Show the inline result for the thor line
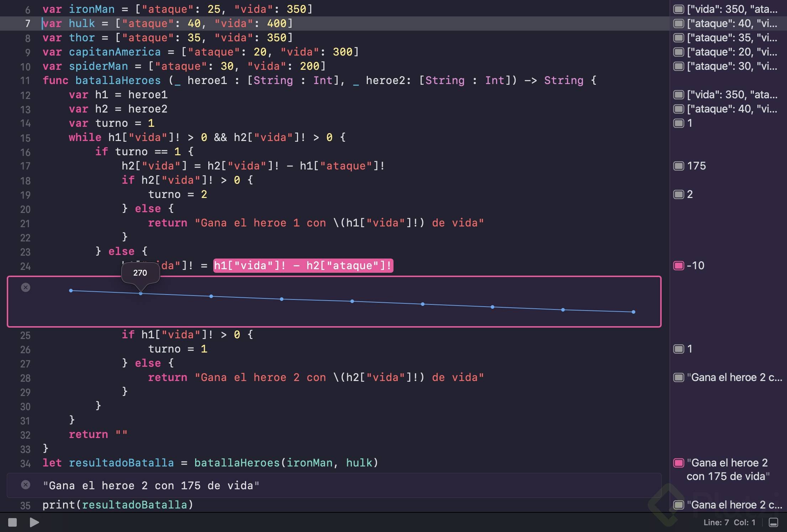 (x=678, y=38)
